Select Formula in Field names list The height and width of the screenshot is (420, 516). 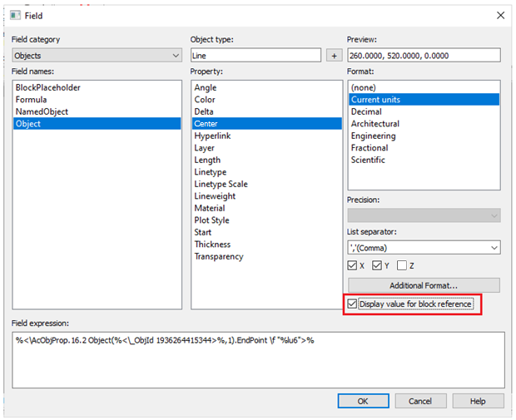(x=33, y=100)
